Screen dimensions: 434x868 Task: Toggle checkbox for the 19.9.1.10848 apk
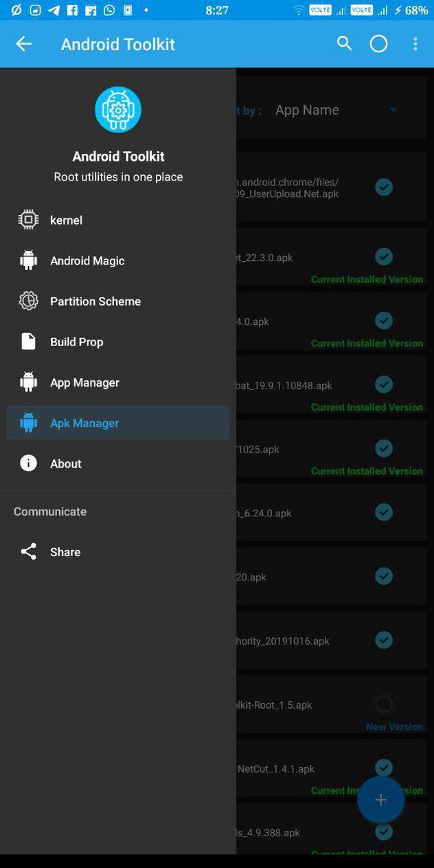tap(384, 385)
